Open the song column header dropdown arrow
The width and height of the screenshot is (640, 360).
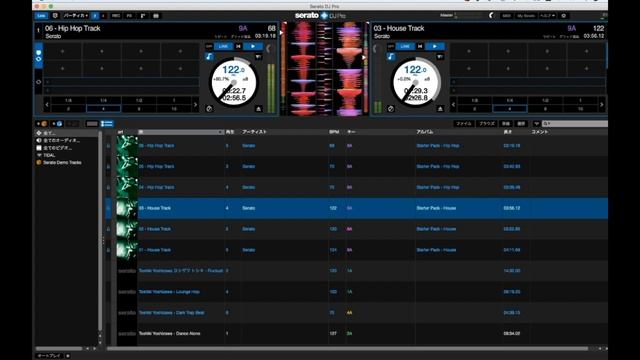click(x=220, y=132)
